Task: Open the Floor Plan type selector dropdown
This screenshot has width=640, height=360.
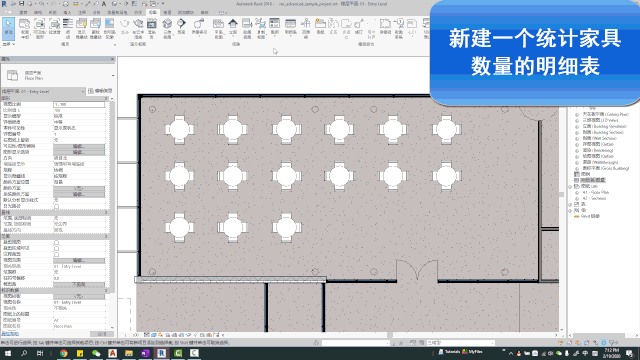Action: point(113,76)
